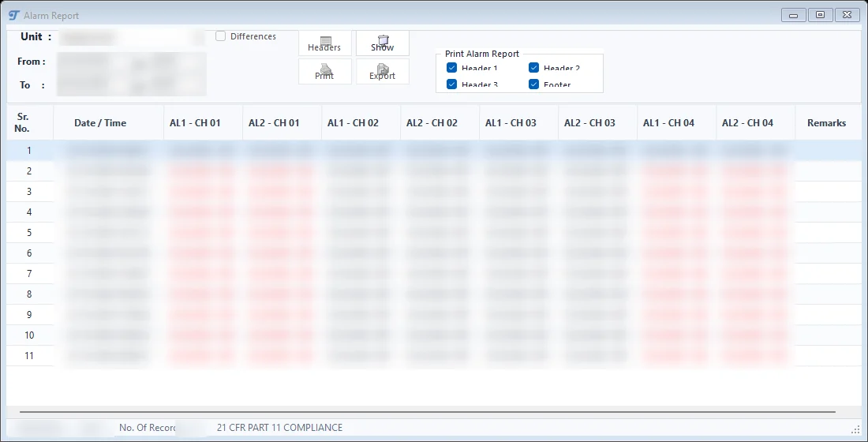Screen dimensions: 868x442
Task: Maximize the Alarm Report window
Action: (821, 15)
